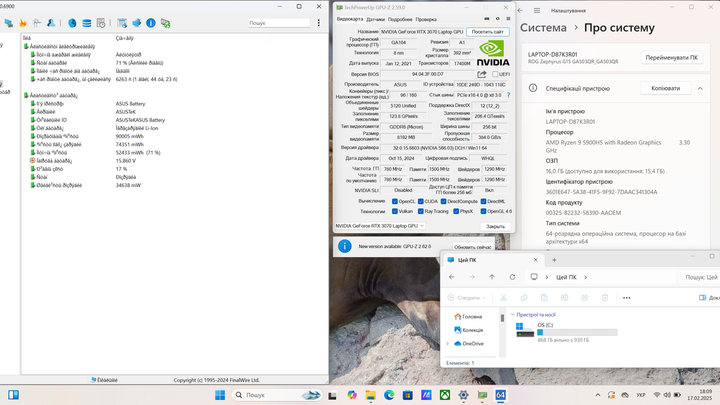Screen dimensions: 720x405
Task: Click BIOS export share icon in GPU-Z
Action: [481, 74]
